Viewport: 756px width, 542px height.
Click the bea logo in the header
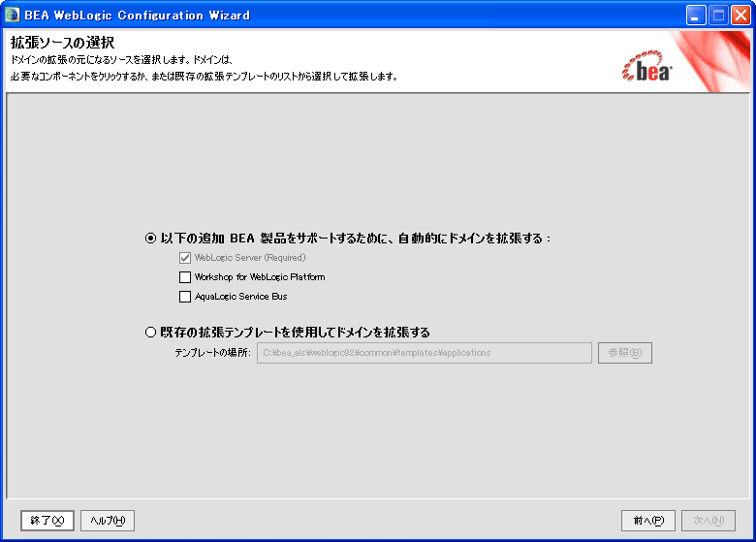[x=647, y=66]
